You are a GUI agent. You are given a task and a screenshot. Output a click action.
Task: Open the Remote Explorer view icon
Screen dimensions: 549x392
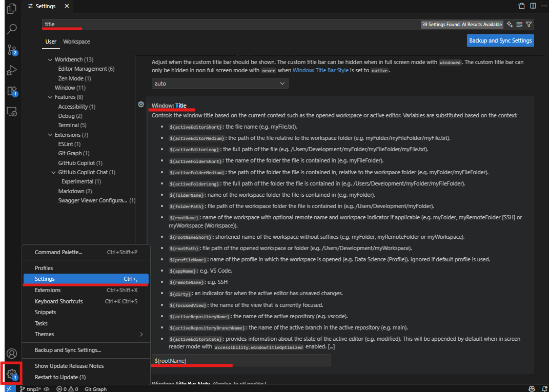[x=12, y=112]
